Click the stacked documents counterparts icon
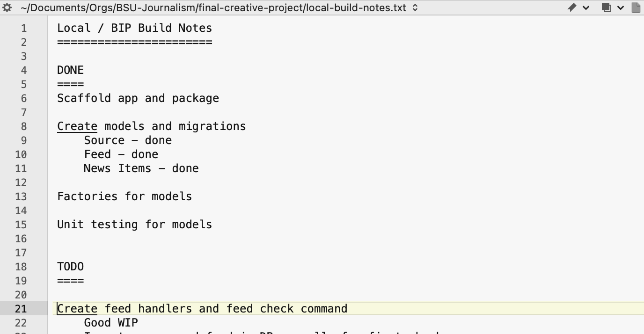The height and width of the screenshot is (334, 644). [607, 7]
